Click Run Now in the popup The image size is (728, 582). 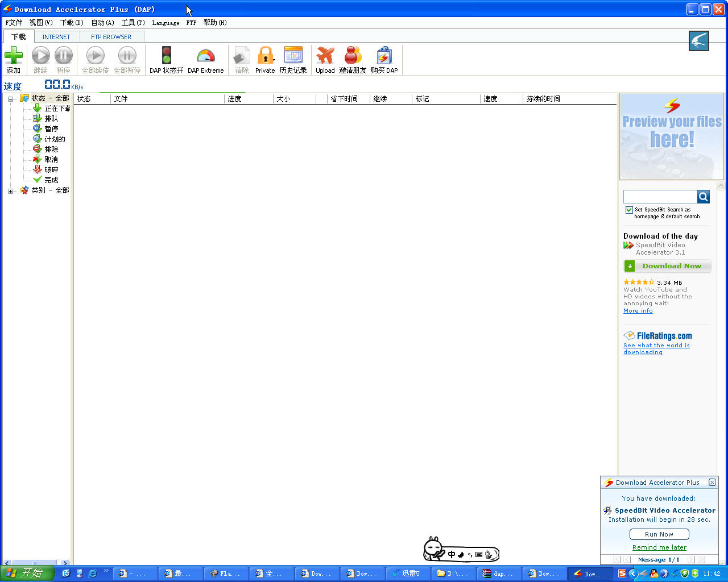coord(659,534)
